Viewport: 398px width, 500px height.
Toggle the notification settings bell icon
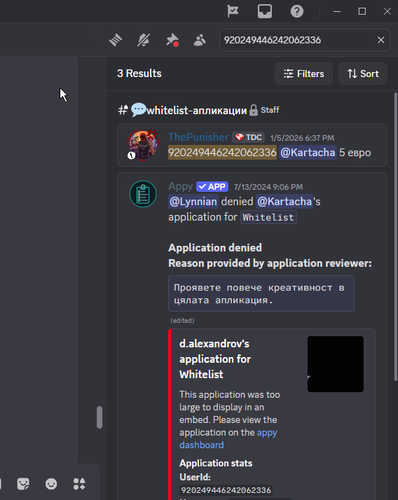[144, 40]
